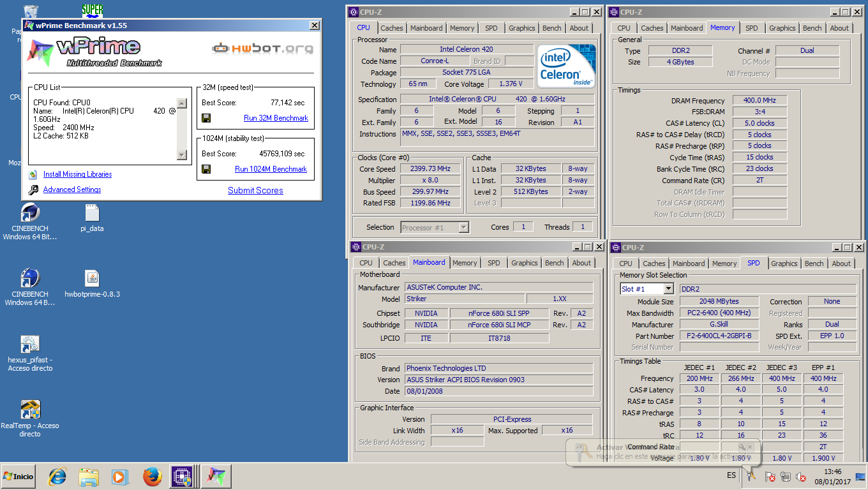
Task: Open Internet Explorer from the taskbar
Action: pos(57,477)
